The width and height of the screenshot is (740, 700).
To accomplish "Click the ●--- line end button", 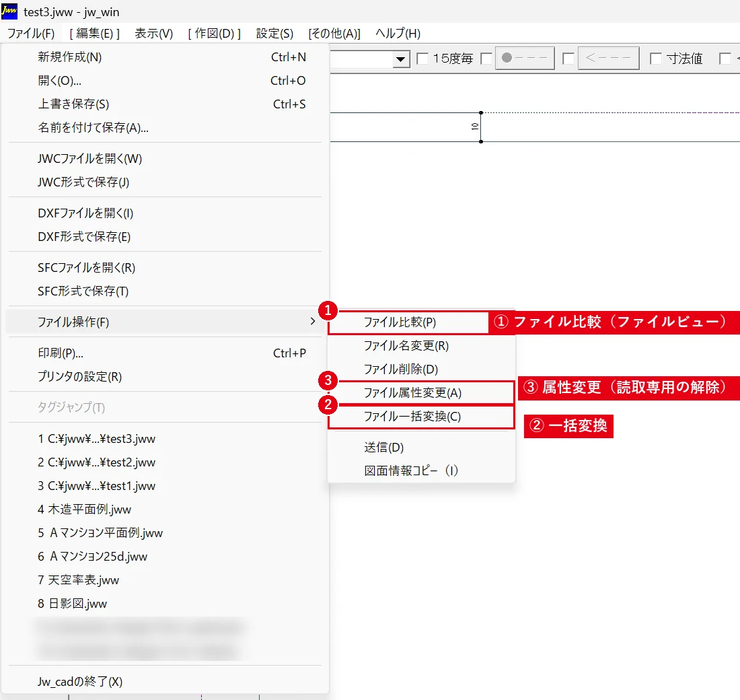I will point(525,58).
